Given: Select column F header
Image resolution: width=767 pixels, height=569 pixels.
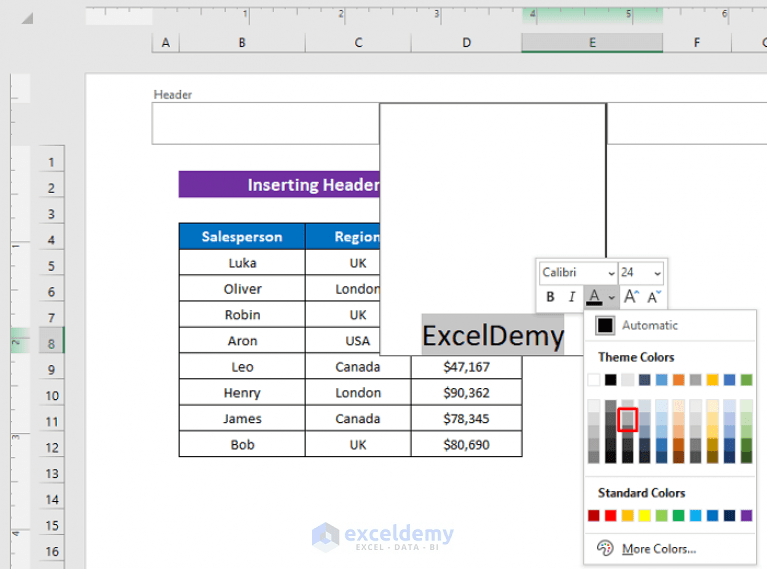Looking at the screenshot, I should coord(697,43).
